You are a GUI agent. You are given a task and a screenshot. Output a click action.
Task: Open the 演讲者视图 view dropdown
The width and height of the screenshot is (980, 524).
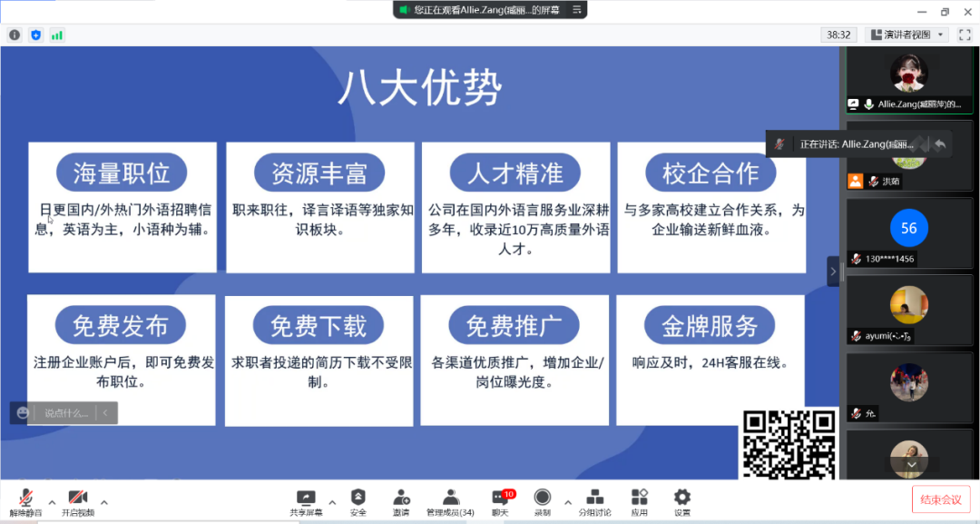coord(906,35)
